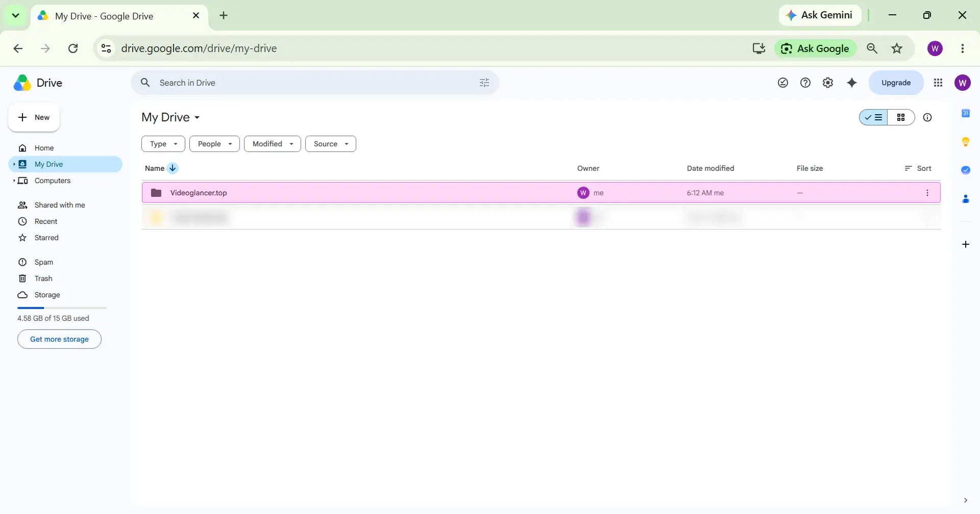The height and width of the screenshot is (514, 980).
Task: Switch to grid layout view
Action: tap(901, 117)
